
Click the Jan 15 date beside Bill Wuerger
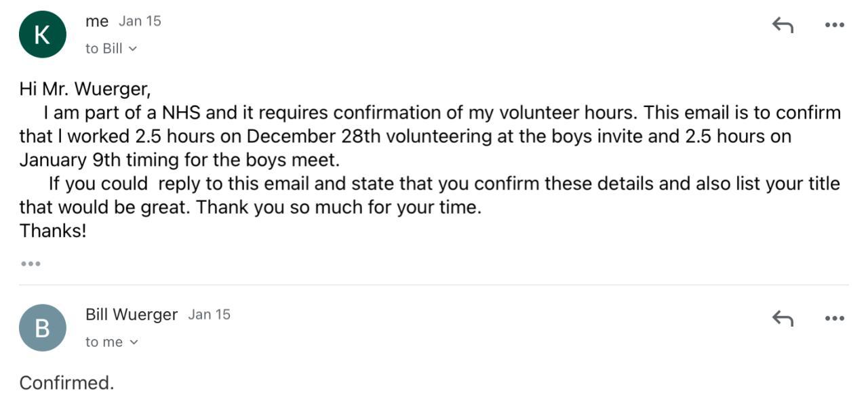click(x=209, y=314)
